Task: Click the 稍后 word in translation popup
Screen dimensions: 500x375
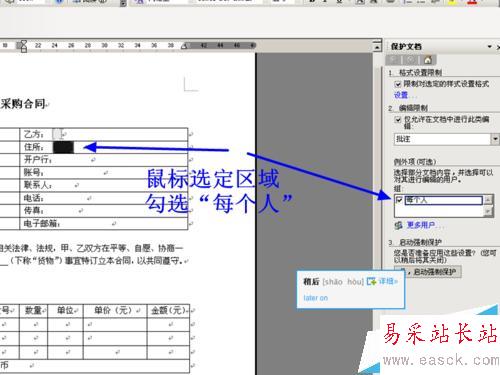Action: 311,282
